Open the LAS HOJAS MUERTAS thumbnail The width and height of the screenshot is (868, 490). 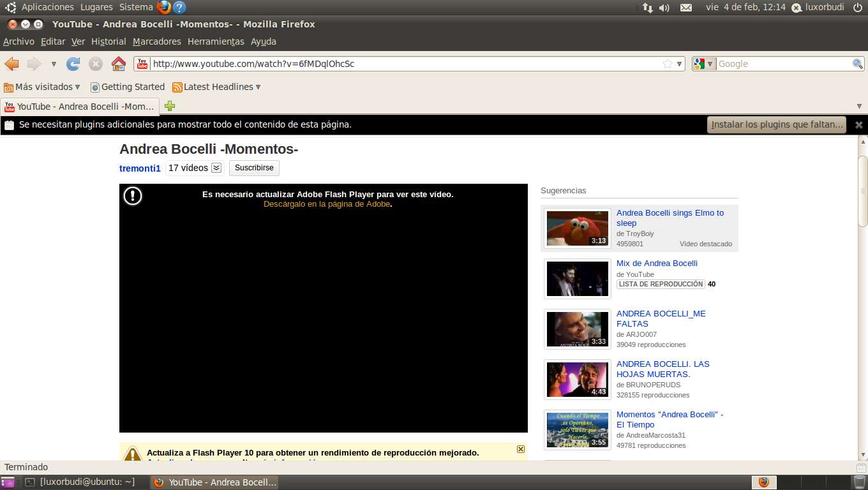578,380
